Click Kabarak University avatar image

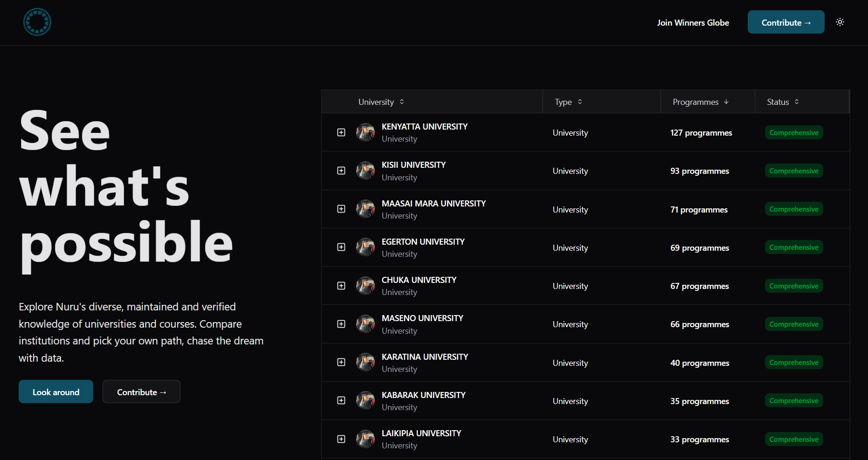365,400
